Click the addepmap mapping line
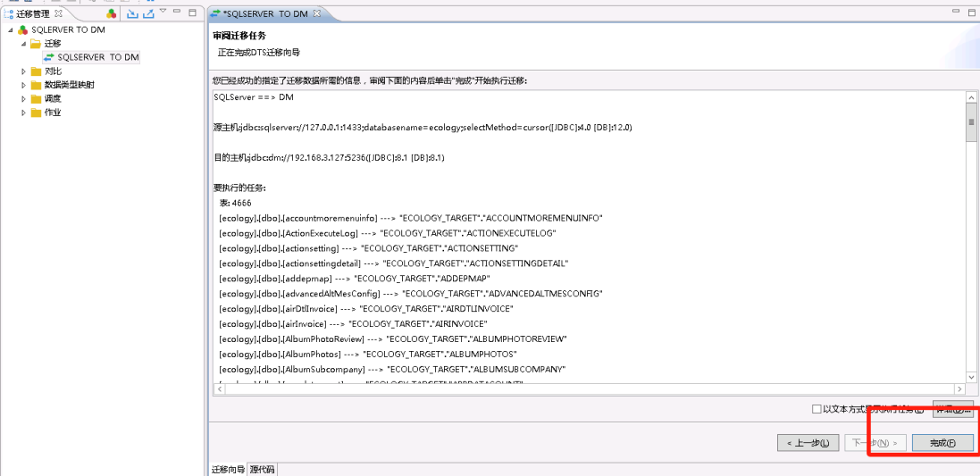 click(x=355, y=278)
